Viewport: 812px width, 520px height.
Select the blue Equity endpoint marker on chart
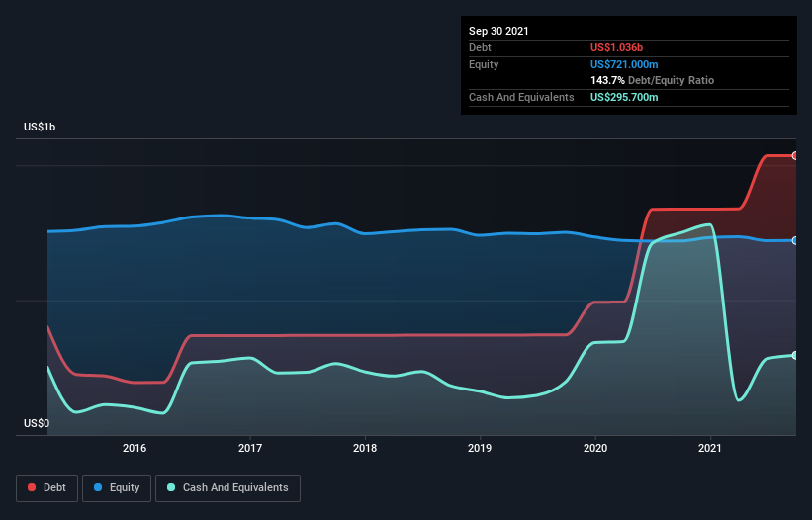click(795, 240)
